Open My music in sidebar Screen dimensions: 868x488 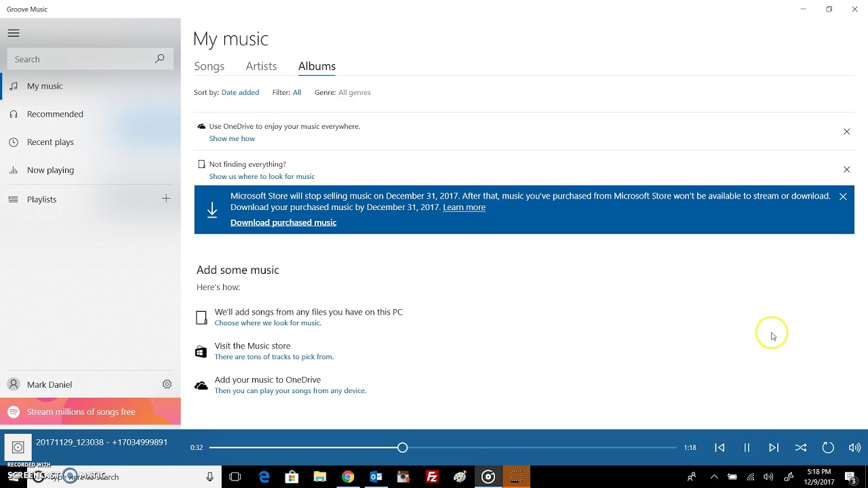click(x=90, y=86)
